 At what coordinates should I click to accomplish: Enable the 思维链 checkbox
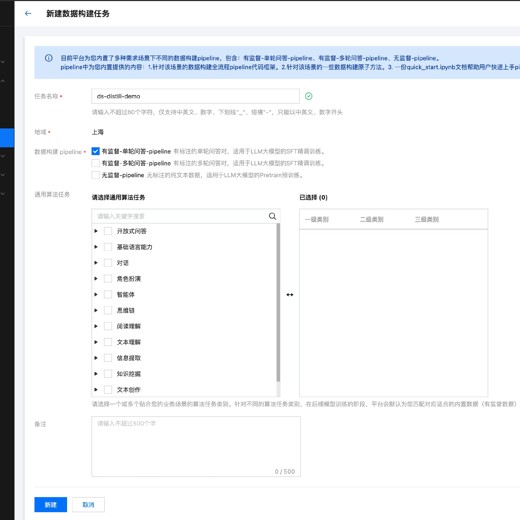point(108,310)
